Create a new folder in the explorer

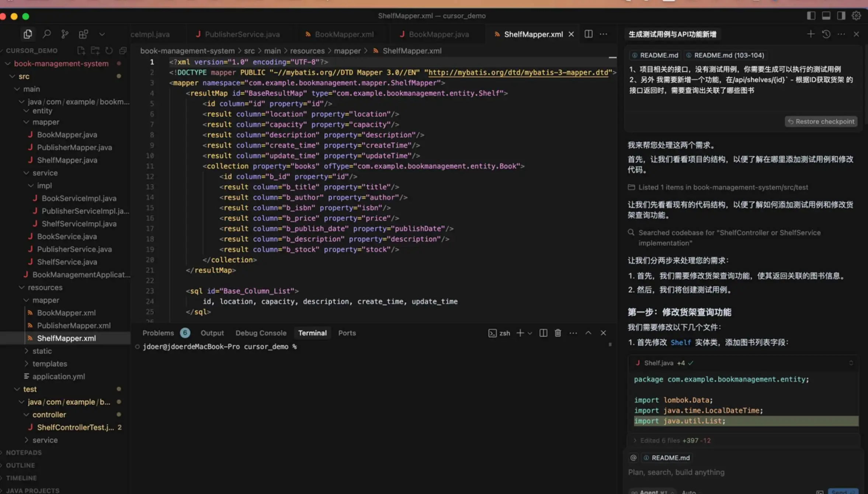pos(95,51)
